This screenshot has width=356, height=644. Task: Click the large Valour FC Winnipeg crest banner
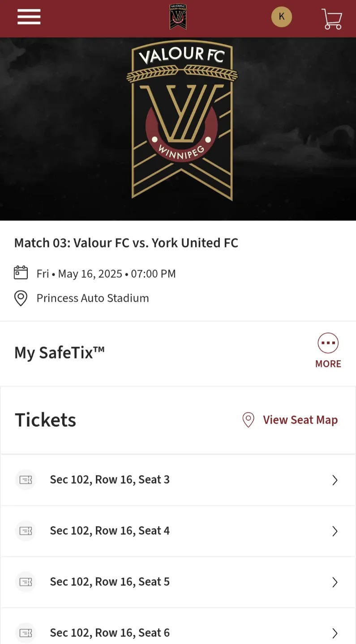tap(182, 121)
